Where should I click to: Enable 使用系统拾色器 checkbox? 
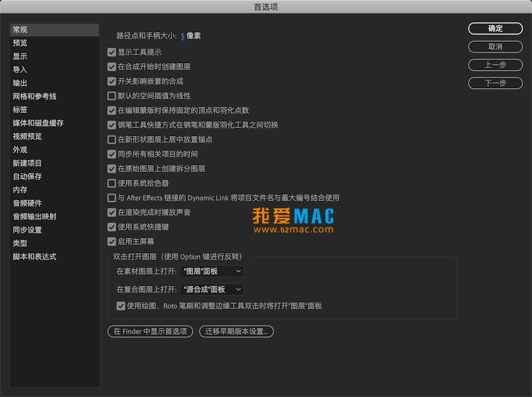click(x=112, y=183)
